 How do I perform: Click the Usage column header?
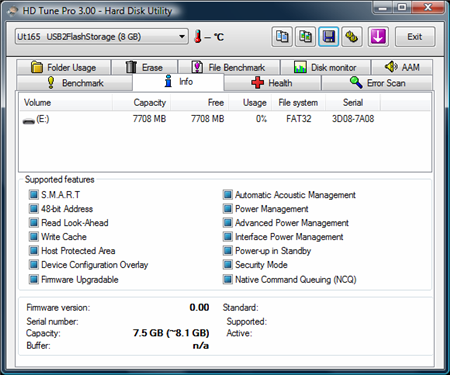click(249, 103)
